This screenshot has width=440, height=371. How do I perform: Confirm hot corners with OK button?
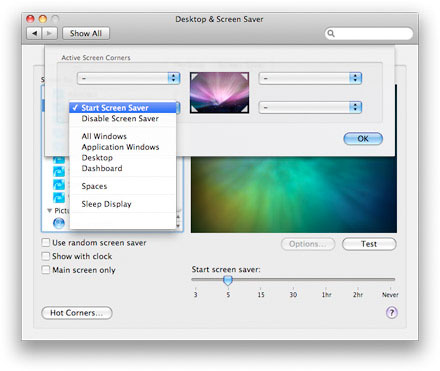pyautogui.click(x=363, y=139)
